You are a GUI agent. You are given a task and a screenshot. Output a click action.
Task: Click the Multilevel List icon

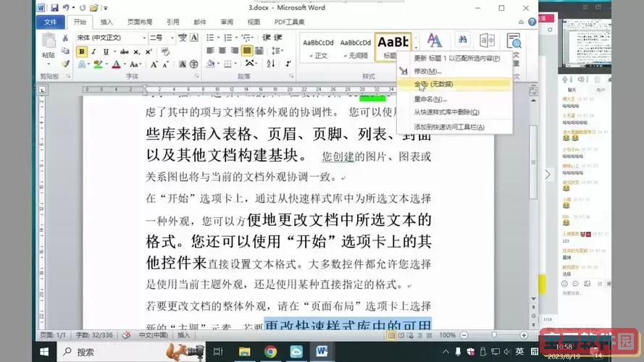[x=246, y=38]
